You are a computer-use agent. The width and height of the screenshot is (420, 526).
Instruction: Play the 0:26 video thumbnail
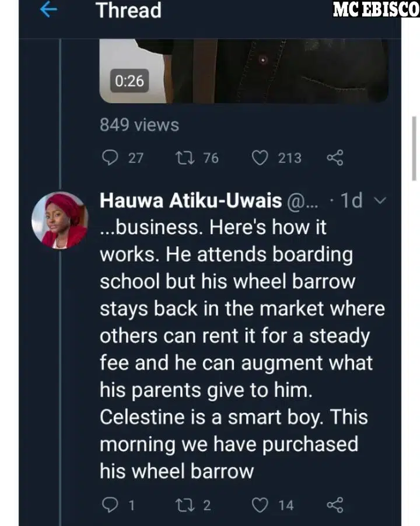244,71
